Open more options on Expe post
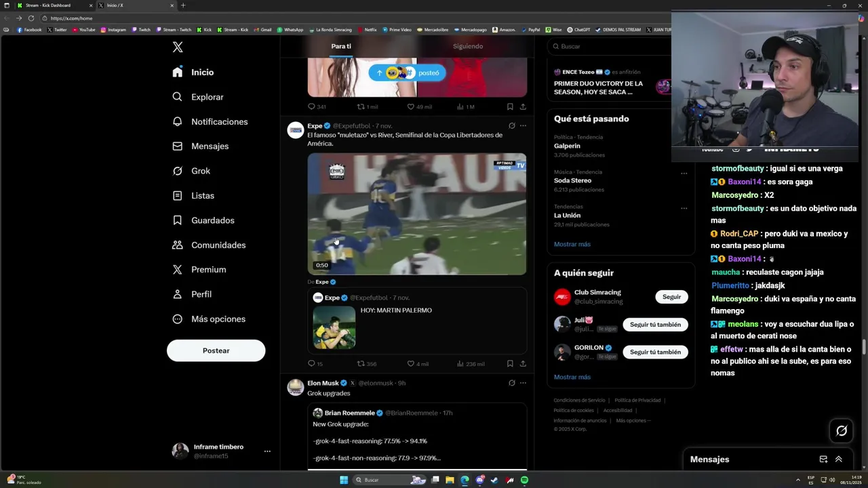Screen dimensions: 868x488 523,125
